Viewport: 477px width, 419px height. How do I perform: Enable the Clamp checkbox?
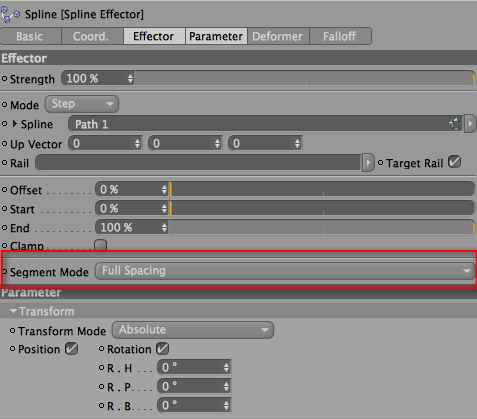(x=100, y=245)
